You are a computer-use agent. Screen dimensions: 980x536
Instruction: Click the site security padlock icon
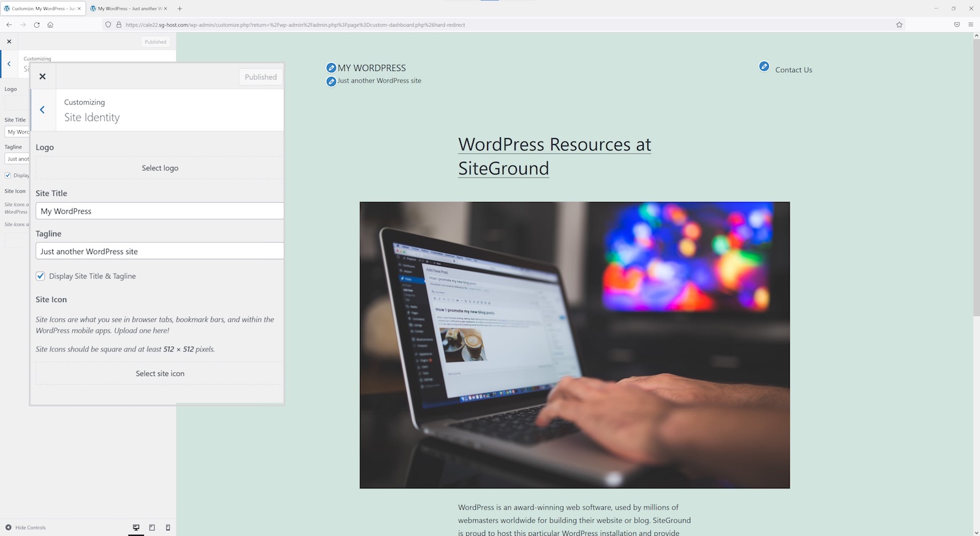tap(119, 25)
